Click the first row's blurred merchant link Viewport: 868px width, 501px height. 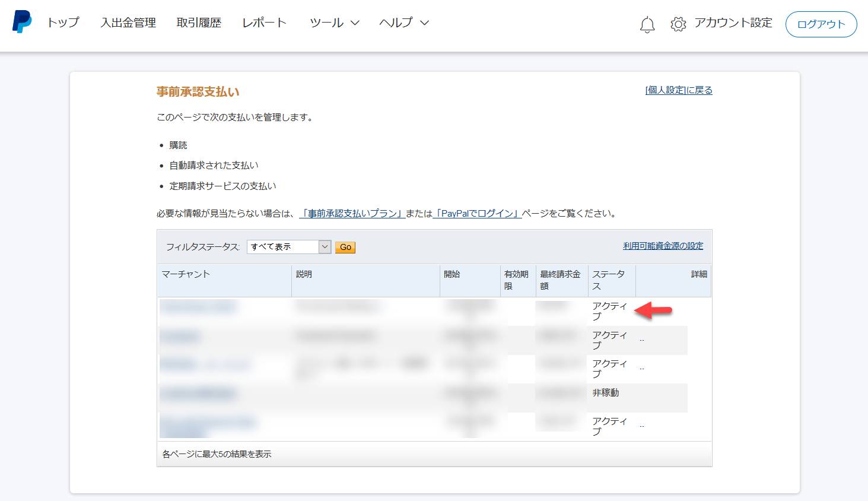(199, 306)
